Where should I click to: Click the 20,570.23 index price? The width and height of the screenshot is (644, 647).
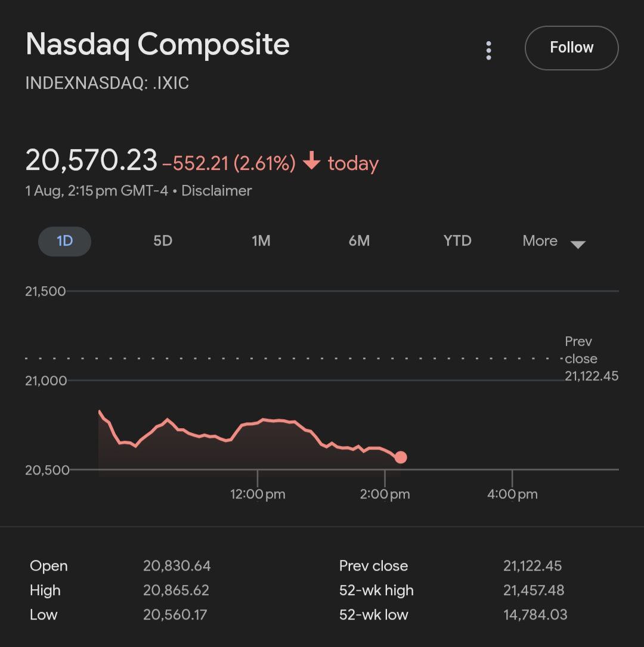point(91,160)
